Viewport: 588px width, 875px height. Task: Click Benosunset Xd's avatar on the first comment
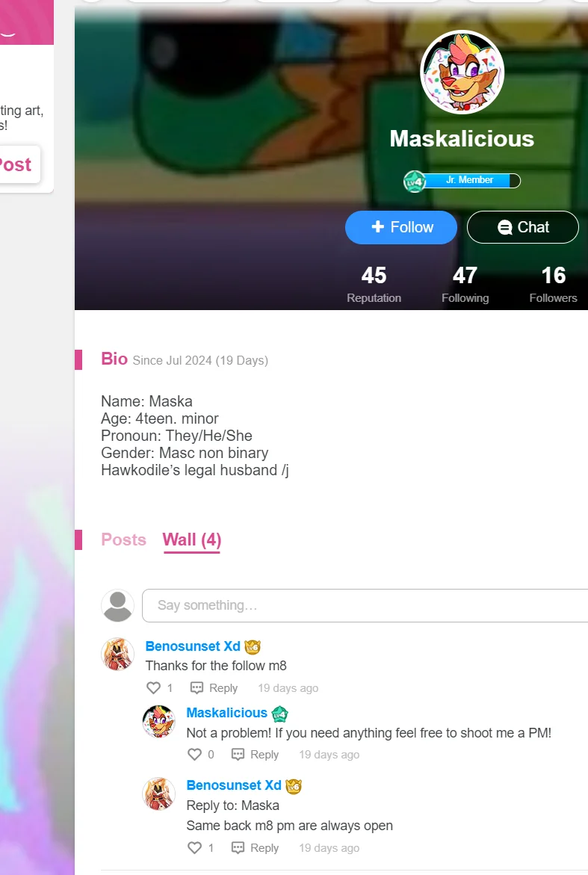click(x=118, y=654)
